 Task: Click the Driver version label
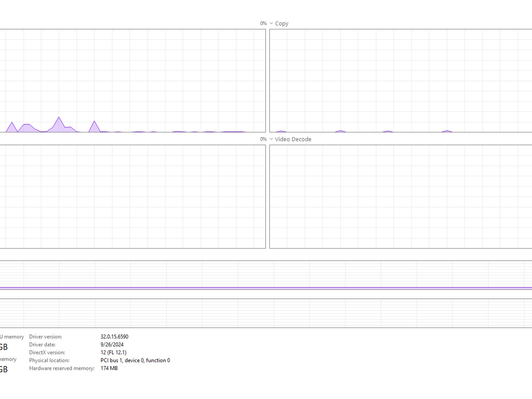click(x=45, y=337)
